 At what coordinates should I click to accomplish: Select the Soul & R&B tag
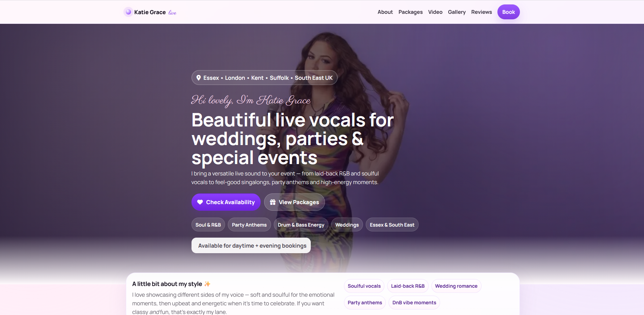[x=208, y=225]
